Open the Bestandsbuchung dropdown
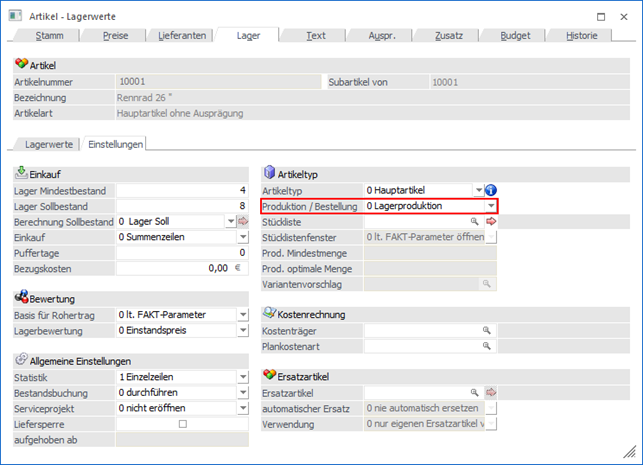 click(x=243, y=393)
